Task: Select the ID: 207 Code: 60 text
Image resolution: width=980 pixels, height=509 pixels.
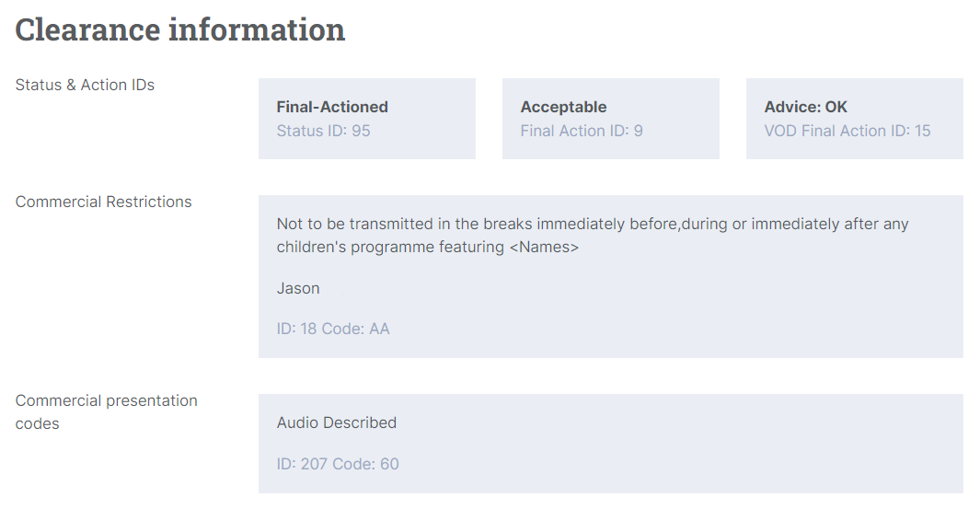Action: pos(338,464)
